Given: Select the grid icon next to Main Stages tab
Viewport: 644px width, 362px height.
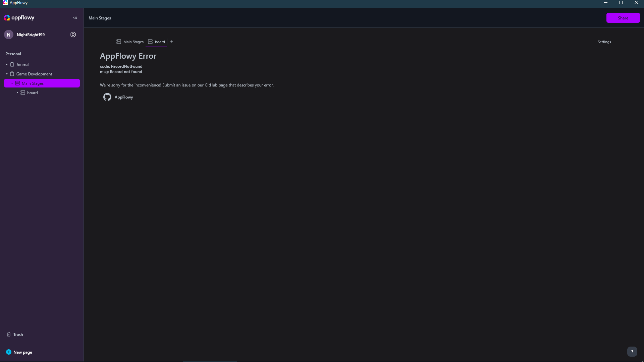Looking at the screenshot, I should [x=119, y=42].
